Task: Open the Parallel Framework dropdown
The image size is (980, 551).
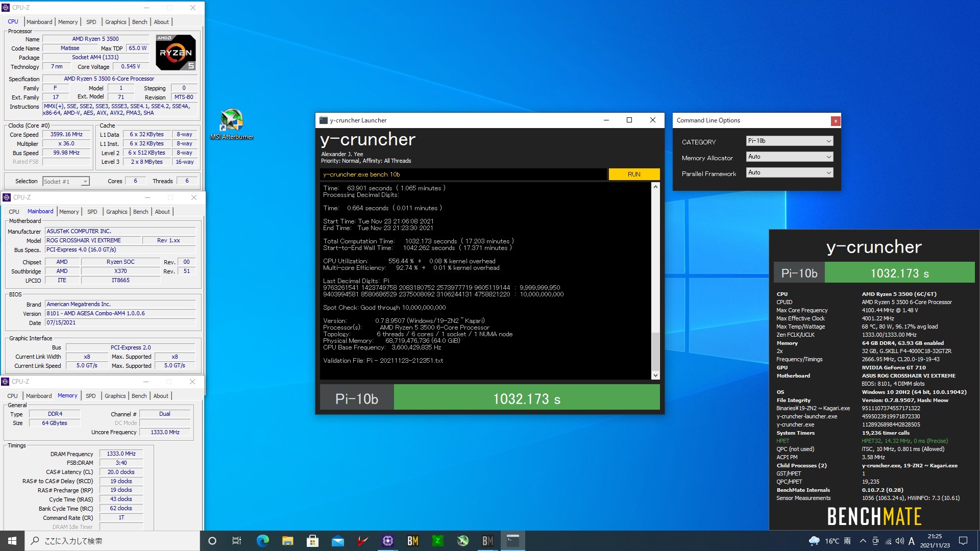Action: point(790,172)
